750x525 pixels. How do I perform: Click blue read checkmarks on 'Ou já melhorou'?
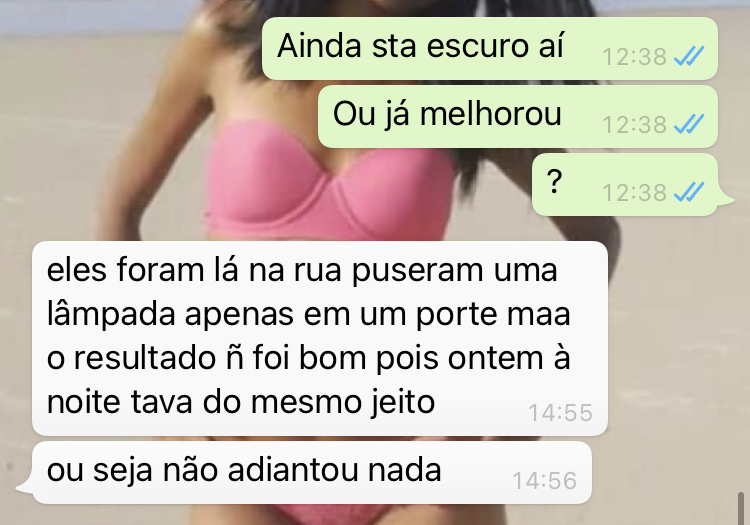click(688, 124)
